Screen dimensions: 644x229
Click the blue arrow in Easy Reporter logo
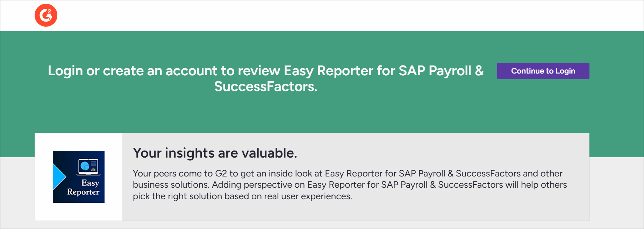click(58, 177)
